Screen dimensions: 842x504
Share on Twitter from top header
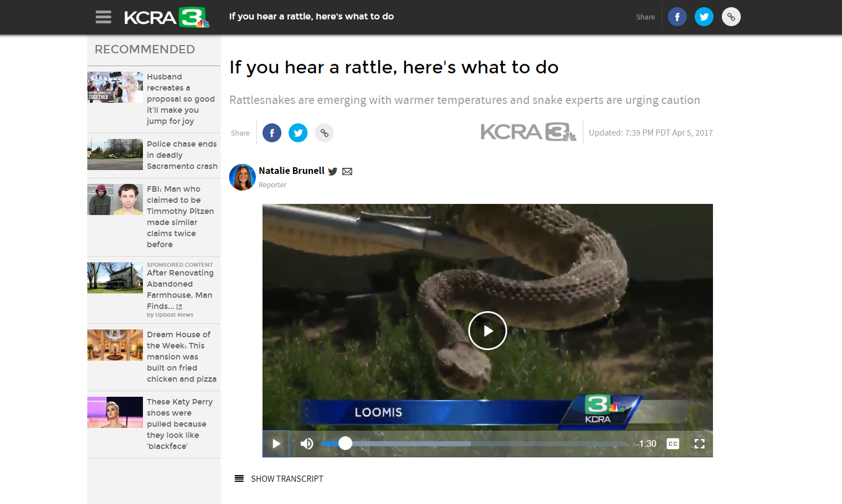[x=704, y=17]
